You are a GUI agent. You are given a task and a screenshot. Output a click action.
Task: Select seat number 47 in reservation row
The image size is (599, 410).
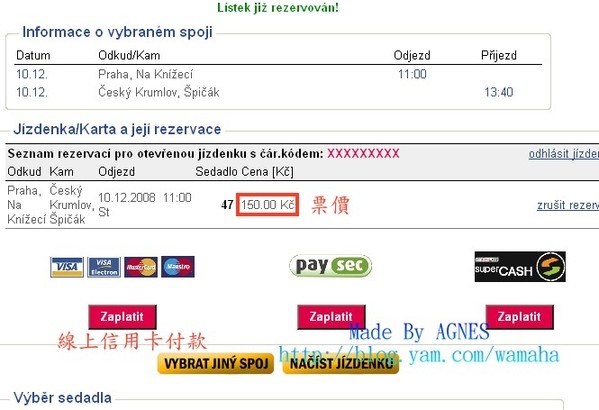(x=227, y=205)
